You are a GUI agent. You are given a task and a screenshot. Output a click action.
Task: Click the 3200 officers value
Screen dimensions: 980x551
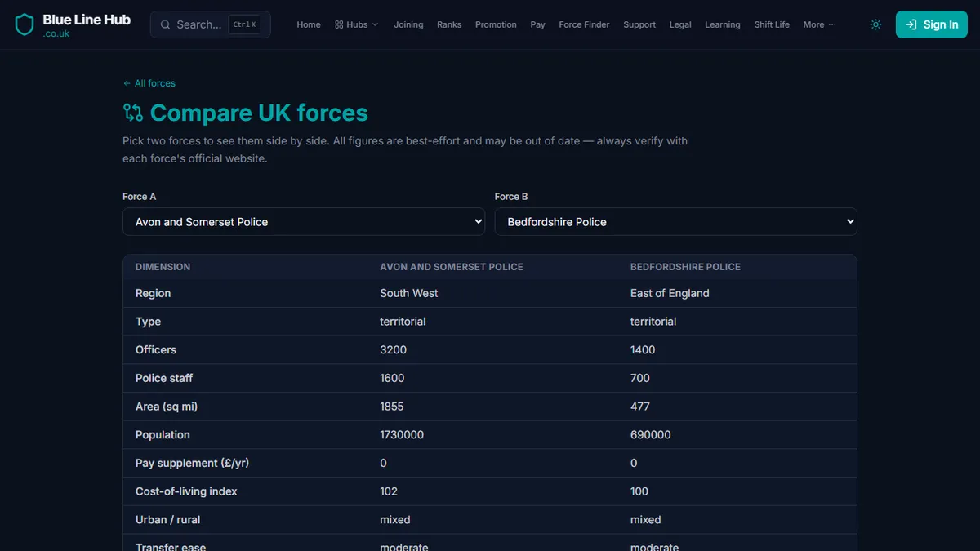coord(393,349)
